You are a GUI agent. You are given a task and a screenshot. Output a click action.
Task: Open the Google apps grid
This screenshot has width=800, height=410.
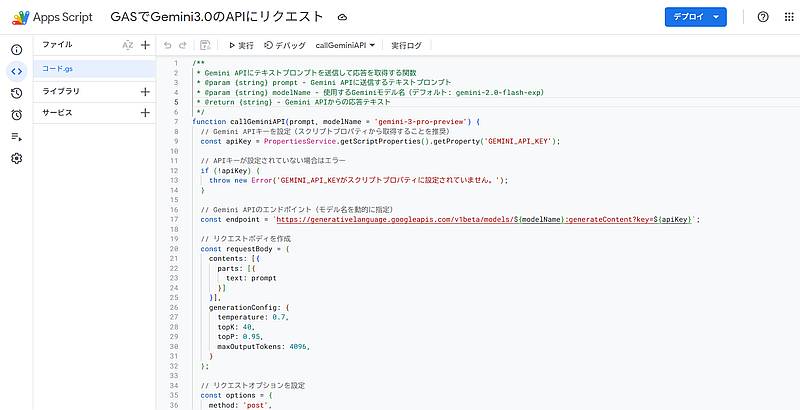789,17
